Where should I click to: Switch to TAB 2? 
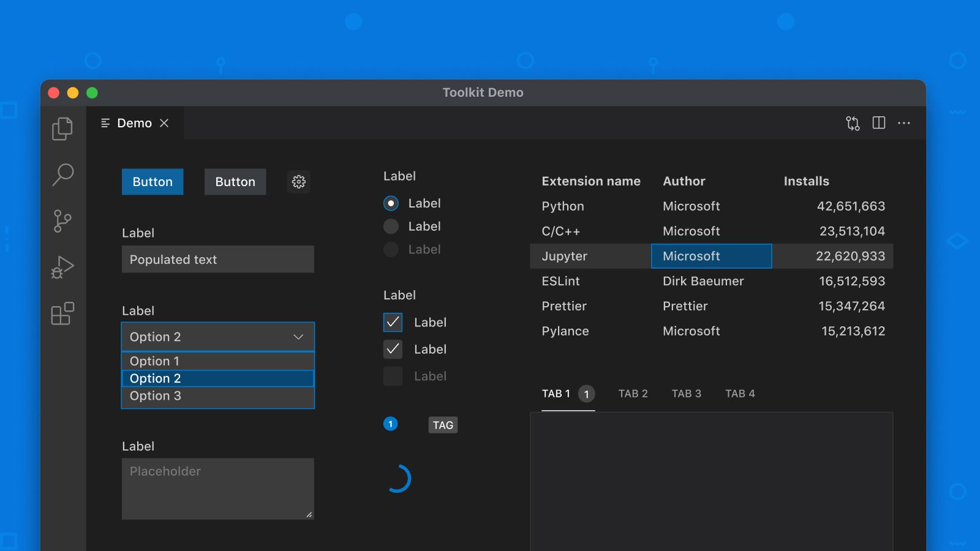coord(633,394)
